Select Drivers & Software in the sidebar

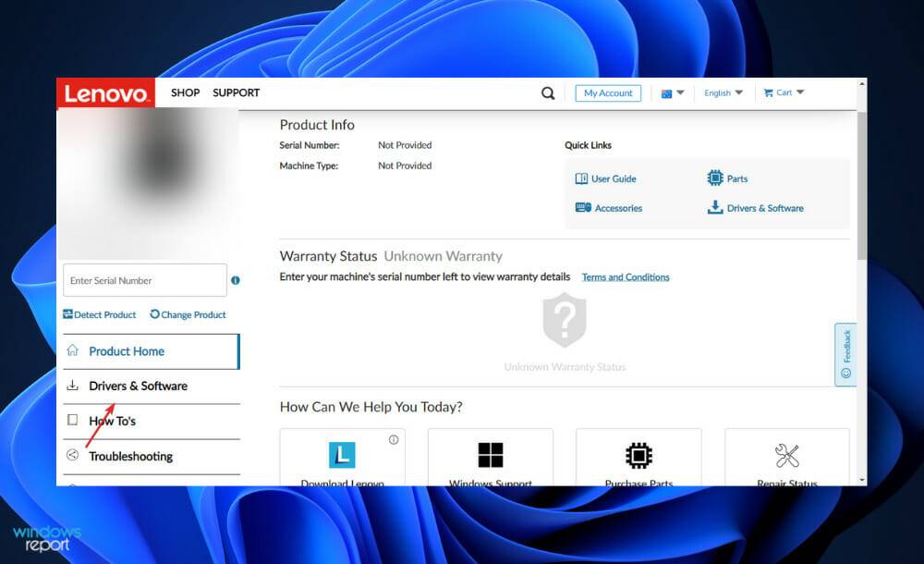tap(137, 386)
